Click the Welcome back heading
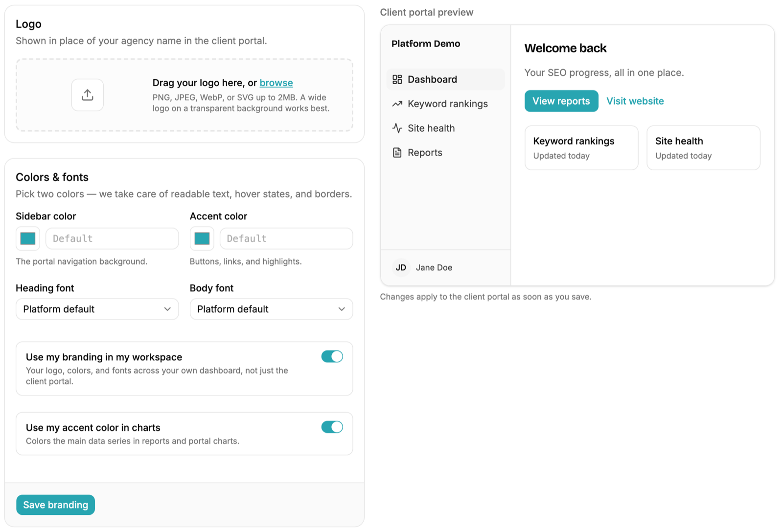Viewport: 783px width, 532px height. tap(565, 48)
